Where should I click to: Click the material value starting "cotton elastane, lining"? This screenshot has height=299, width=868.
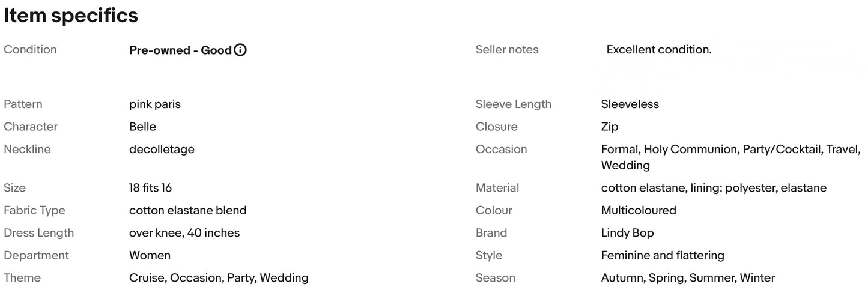tap(714, 188)
